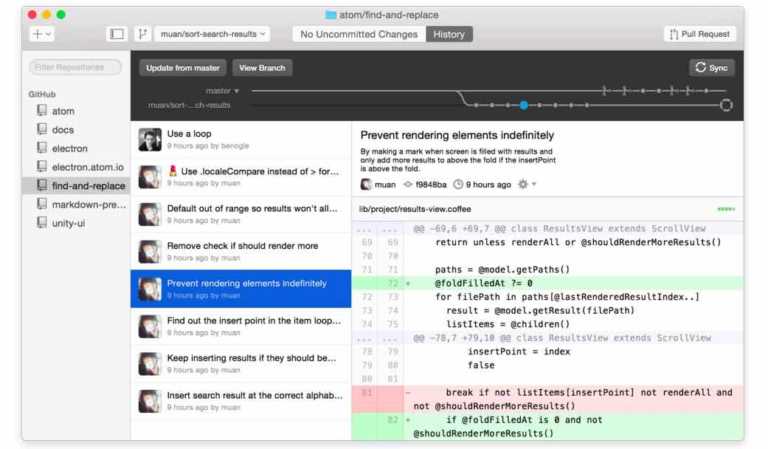
Task: Select 'Prevent rendering elements indefinitely' commit in list
Action: [241, 289]
